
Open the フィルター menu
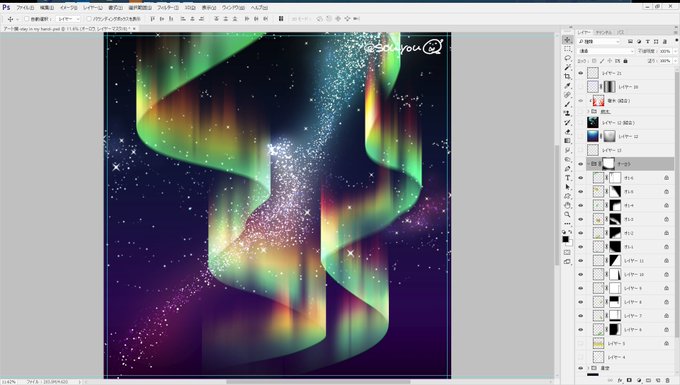click(x=167, y=8)
